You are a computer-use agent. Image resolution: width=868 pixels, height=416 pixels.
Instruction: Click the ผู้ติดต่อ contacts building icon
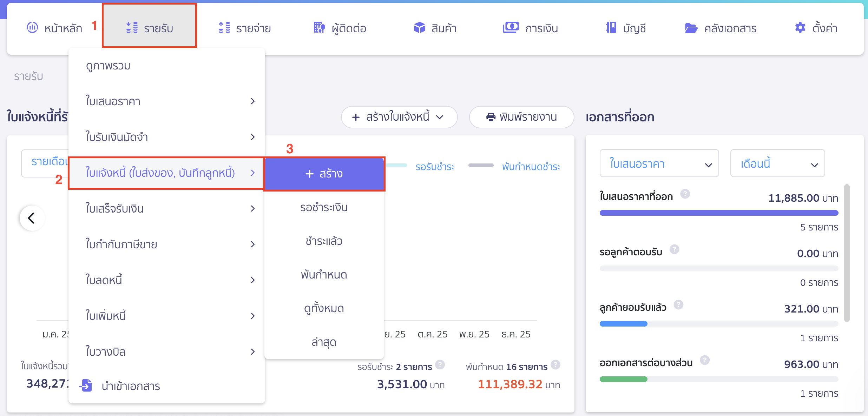[x=319, y=27]
